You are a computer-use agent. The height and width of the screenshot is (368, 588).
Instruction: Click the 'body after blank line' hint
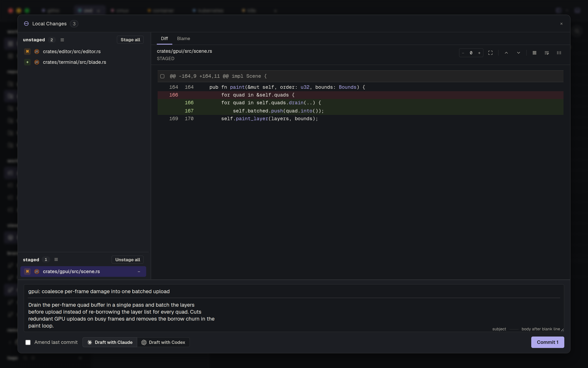coord(541,329)
